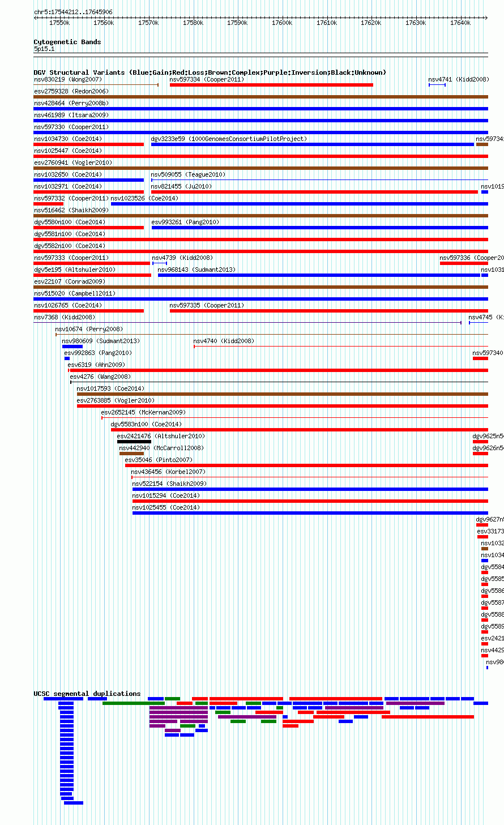
Task: Select variant nsv830219 (Wong2007) label
Action: click(68, 79)
